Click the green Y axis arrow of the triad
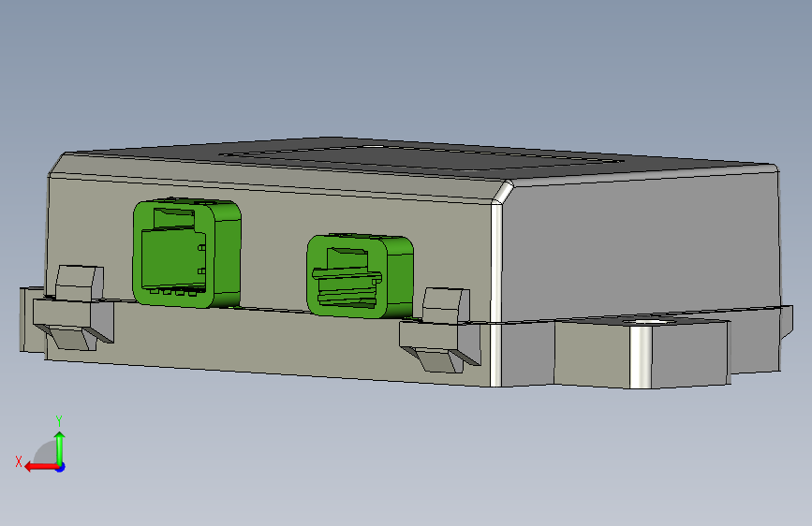 tap(60, 447)
